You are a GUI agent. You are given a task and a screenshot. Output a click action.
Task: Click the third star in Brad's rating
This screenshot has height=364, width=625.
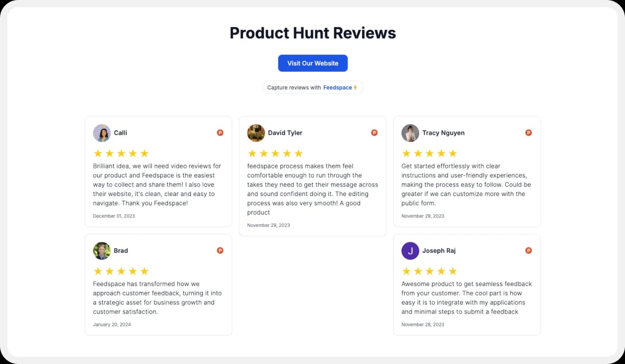121,271
